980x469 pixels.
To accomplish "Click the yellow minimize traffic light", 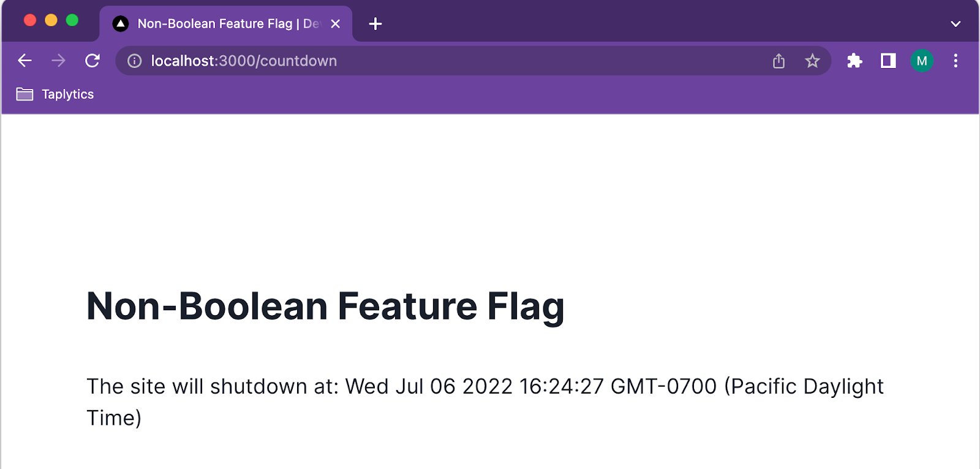I will pyautogui.click(x=51, y=20).
